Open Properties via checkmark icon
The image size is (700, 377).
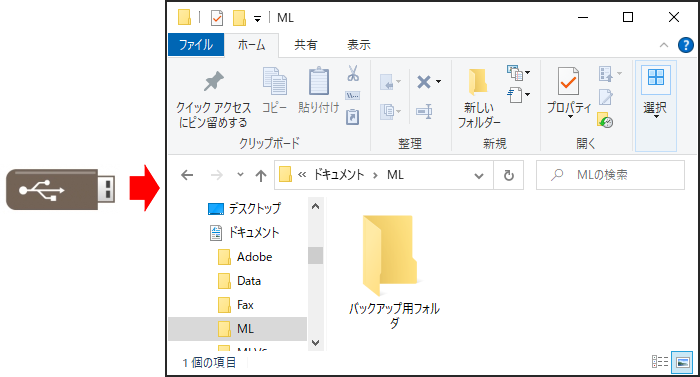coord(568,81)
